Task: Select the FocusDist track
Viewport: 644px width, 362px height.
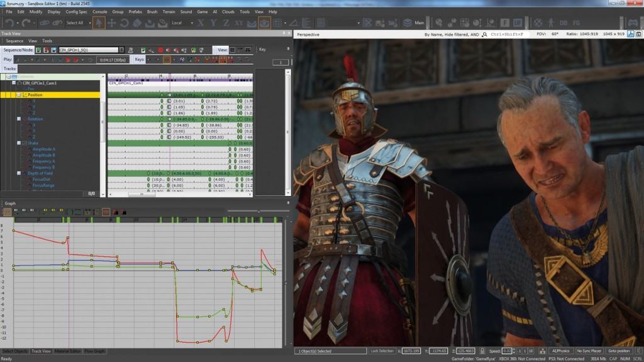Action: (x=41, y=179)
